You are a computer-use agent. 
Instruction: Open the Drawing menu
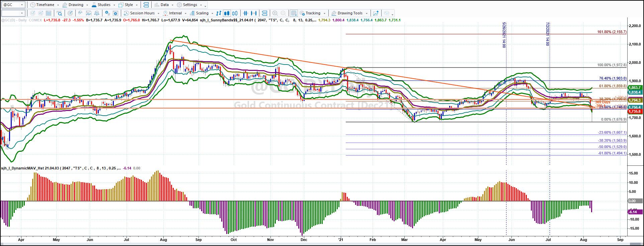point(75,5)
